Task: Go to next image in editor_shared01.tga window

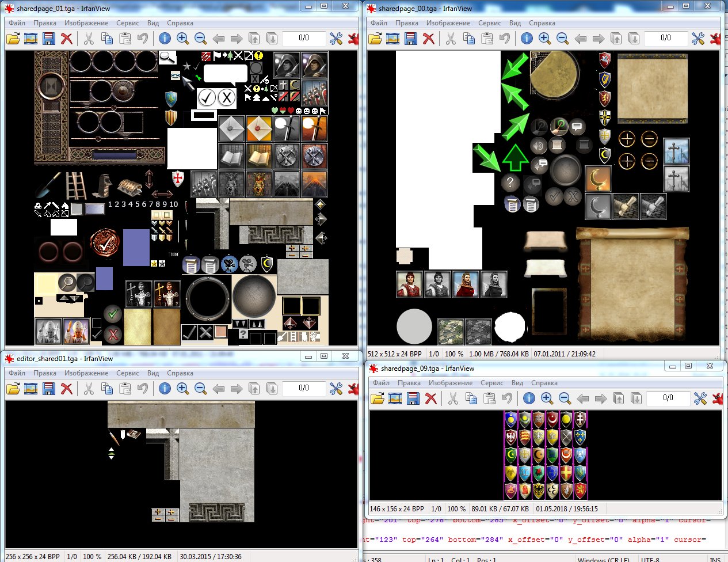Action: coord(236,389)
